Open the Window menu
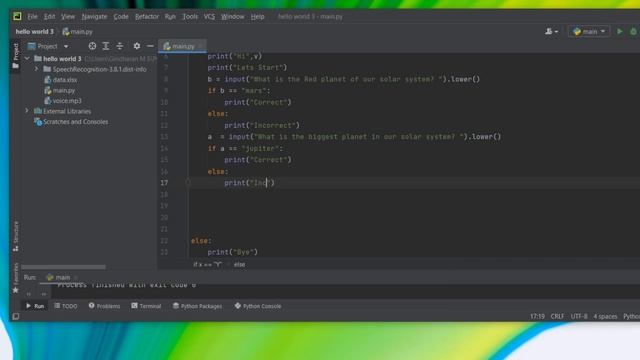The height and width of the screenshot is (360, 640). coord(233,17)
